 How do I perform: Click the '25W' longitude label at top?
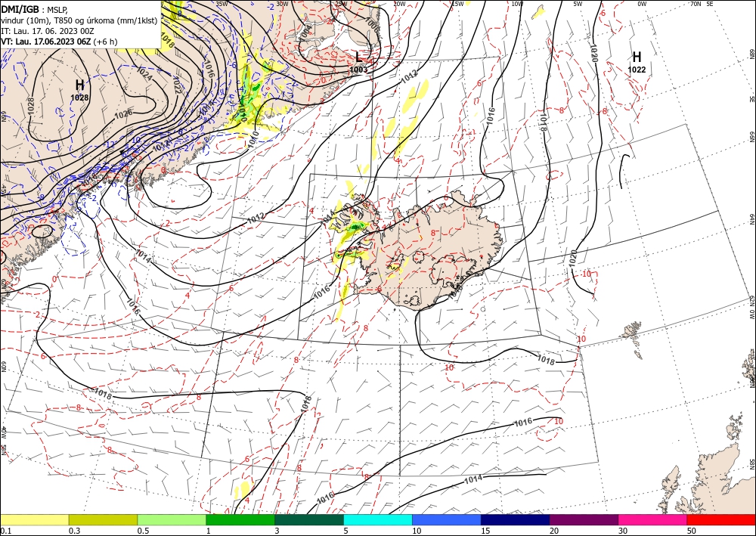point(340,4)
